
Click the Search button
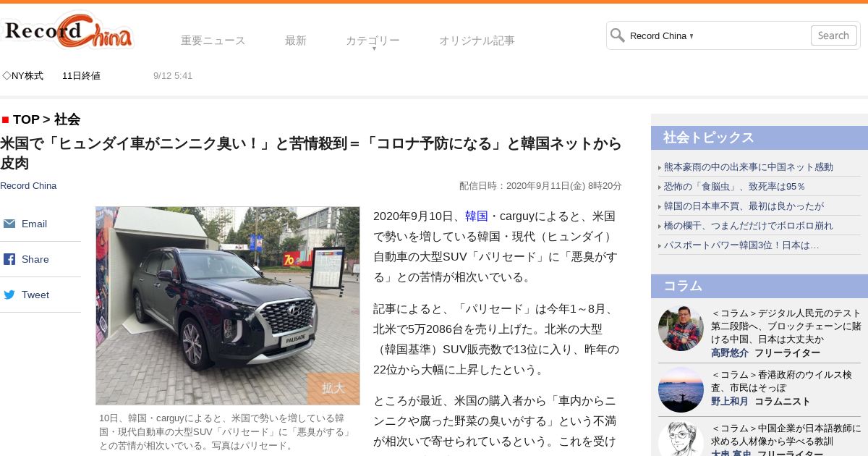coord(834,35)
